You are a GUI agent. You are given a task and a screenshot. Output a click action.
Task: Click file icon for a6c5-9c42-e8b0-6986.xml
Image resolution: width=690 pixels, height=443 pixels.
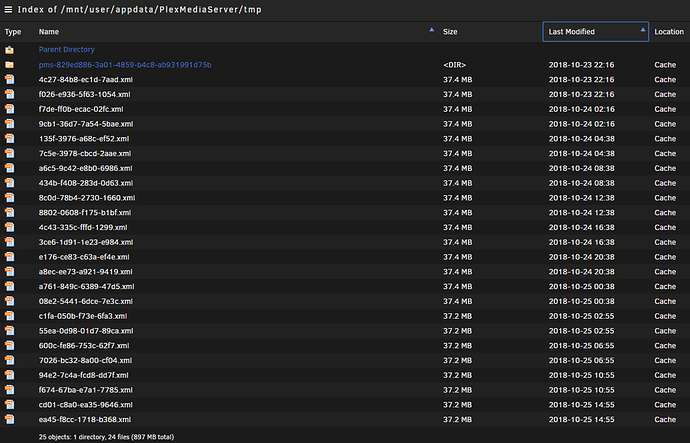[9, 168]
